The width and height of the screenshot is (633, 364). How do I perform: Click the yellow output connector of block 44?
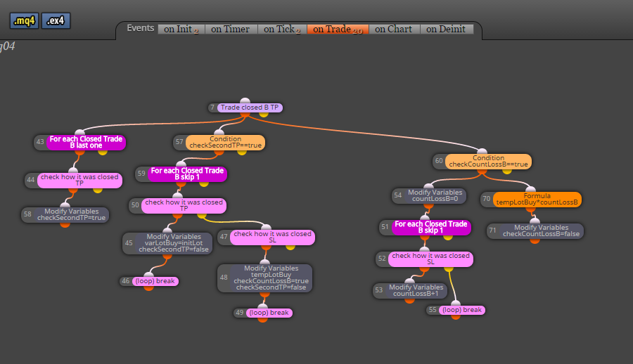point(98,190)
